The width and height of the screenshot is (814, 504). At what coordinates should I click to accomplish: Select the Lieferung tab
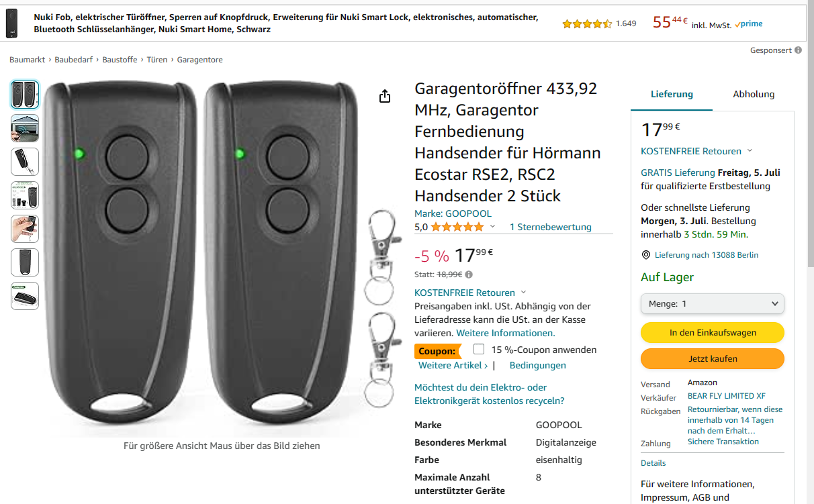tap(672, 94)
